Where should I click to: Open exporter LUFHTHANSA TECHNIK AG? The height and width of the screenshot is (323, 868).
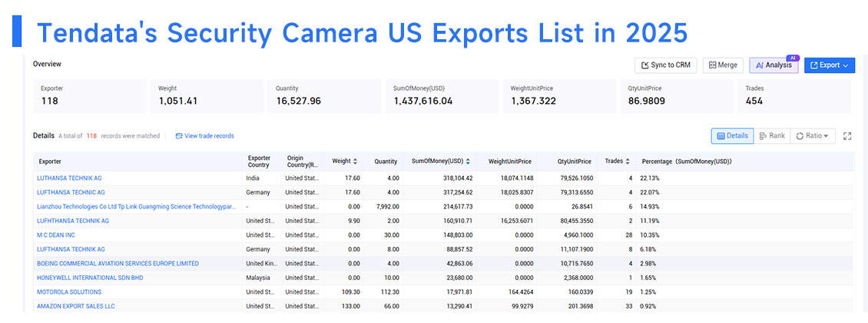click(x=73, y=221)
